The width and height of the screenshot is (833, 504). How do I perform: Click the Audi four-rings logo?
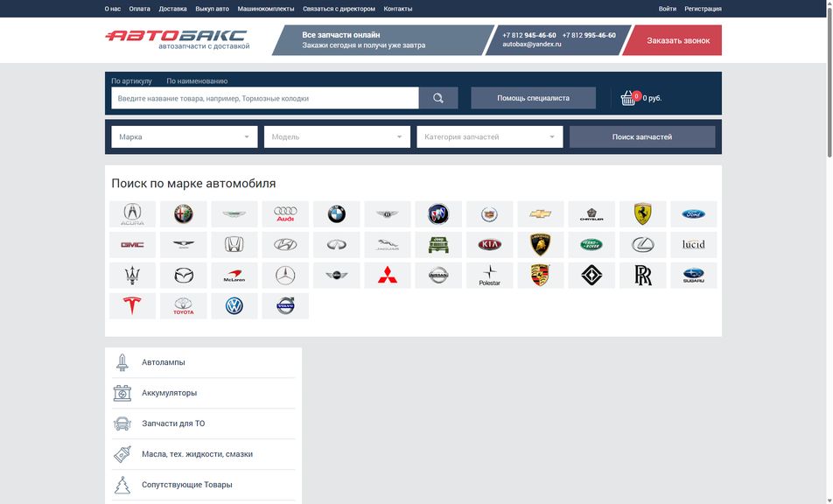click(285, 214)
